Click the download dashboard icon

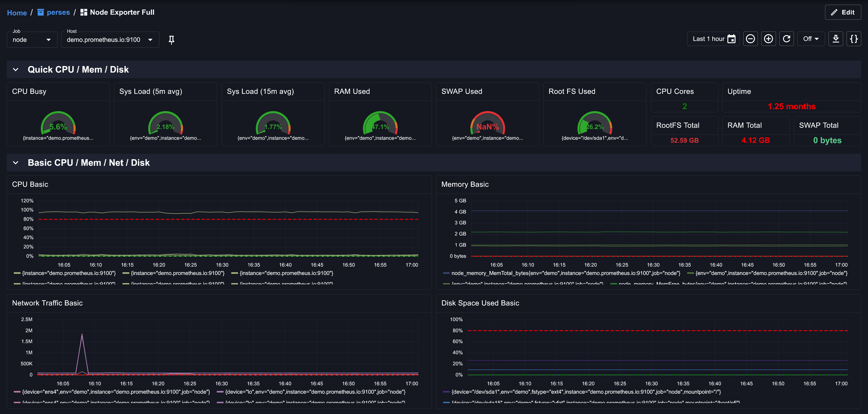(836, 39)
